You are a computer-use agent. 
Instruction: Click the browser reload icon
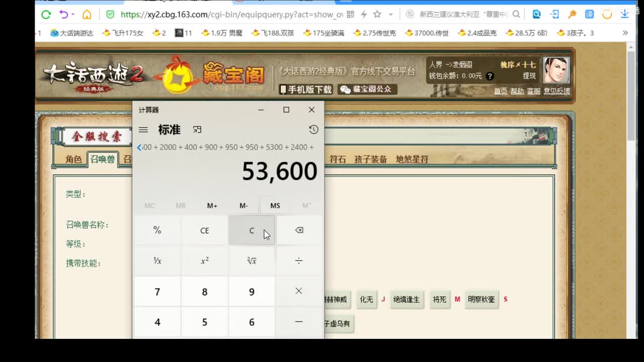(46, 15)
